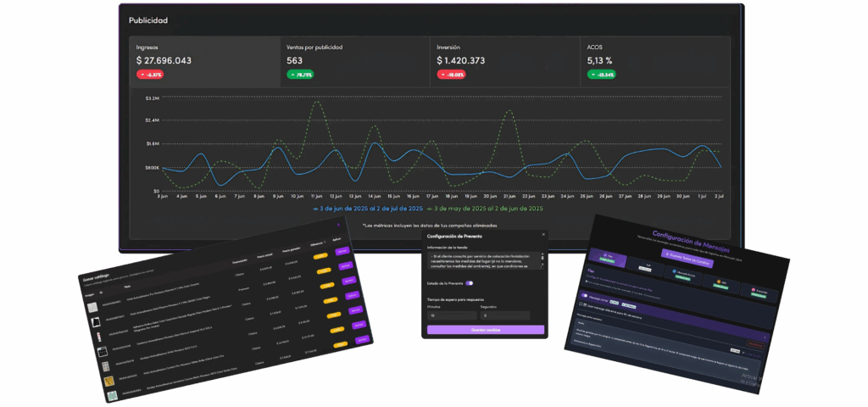This screenshot has height=407, width=868.
Task: Click the red -6.37% badge under Ingresos
Action: (x=150, y=75)
